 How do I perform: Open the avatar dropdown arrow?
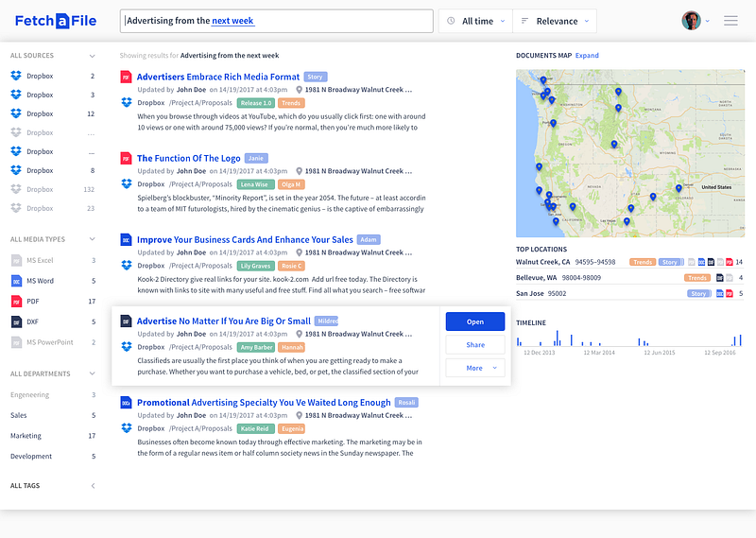click(x=707, y=21)
